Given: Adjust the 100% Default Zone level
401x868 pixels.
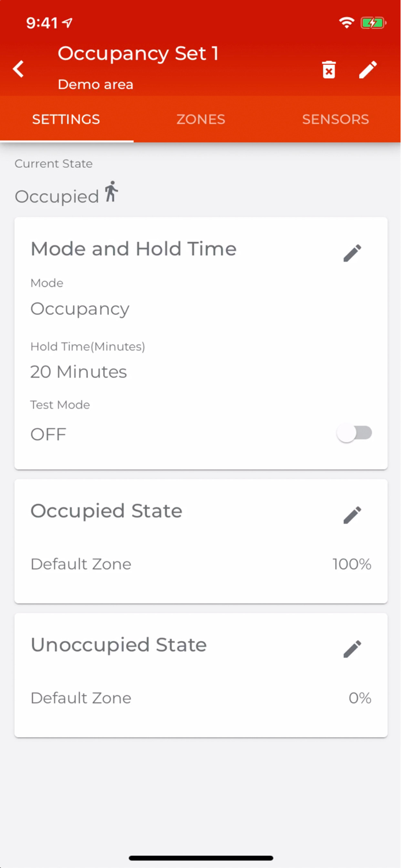Looking at the screenshot, I should point(352,564).
